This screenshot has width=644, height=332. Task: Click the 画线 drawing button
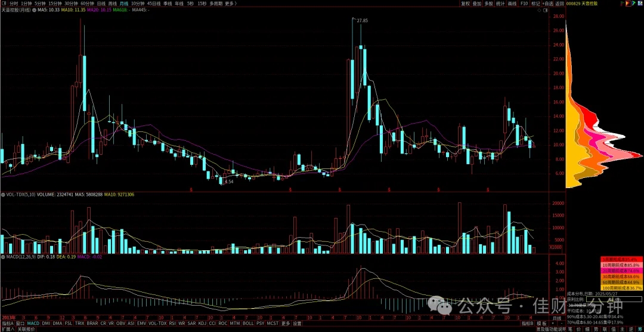pos(512,4)
